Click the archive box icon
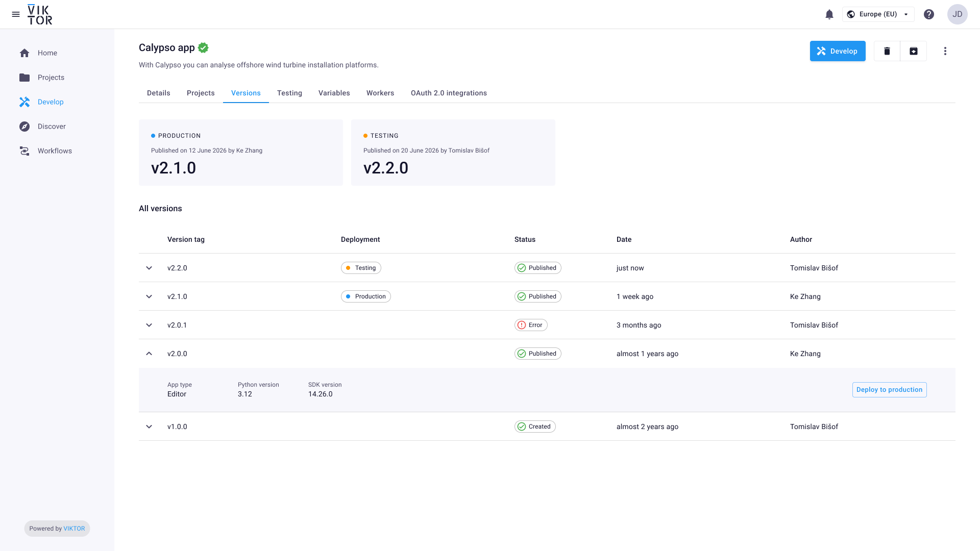980x551 pixels. [914, 51]
